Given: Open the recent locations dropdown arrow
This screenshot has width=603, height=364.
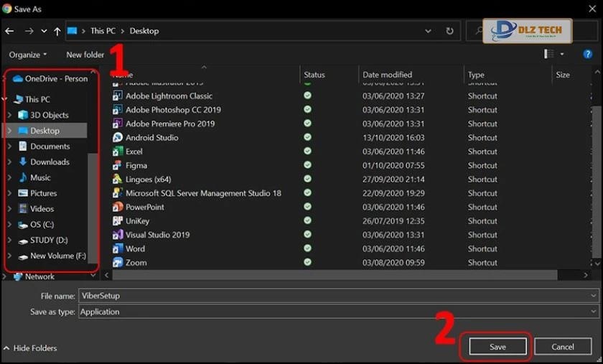Looking at the screenshot, I should click(x=44, y=31).
